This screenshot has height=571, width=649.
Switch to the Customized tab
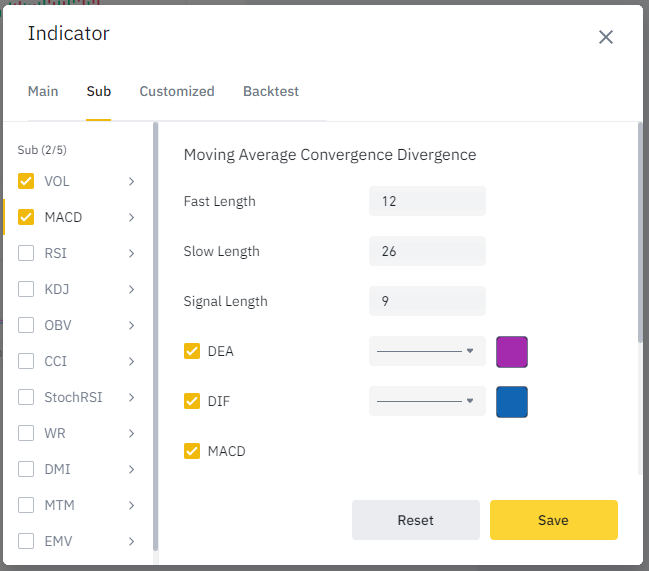click(177, 91)
